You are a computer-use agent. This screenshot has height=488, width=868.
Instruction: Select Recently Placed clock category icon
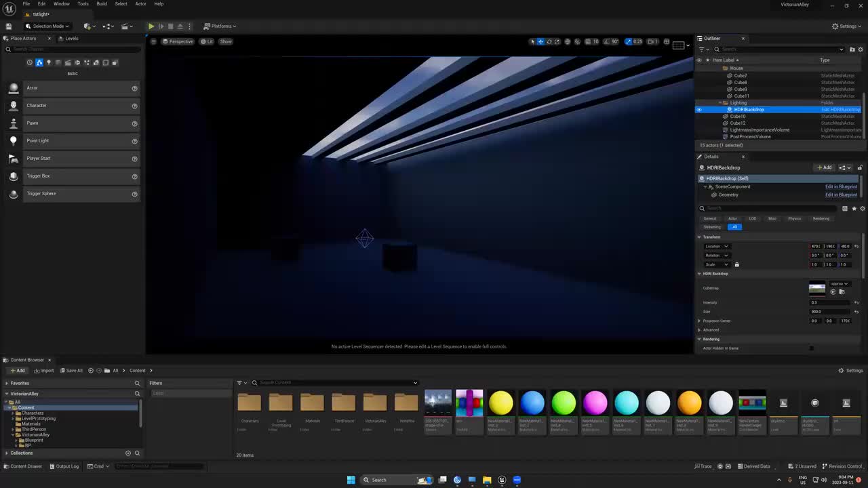(29, 62)
